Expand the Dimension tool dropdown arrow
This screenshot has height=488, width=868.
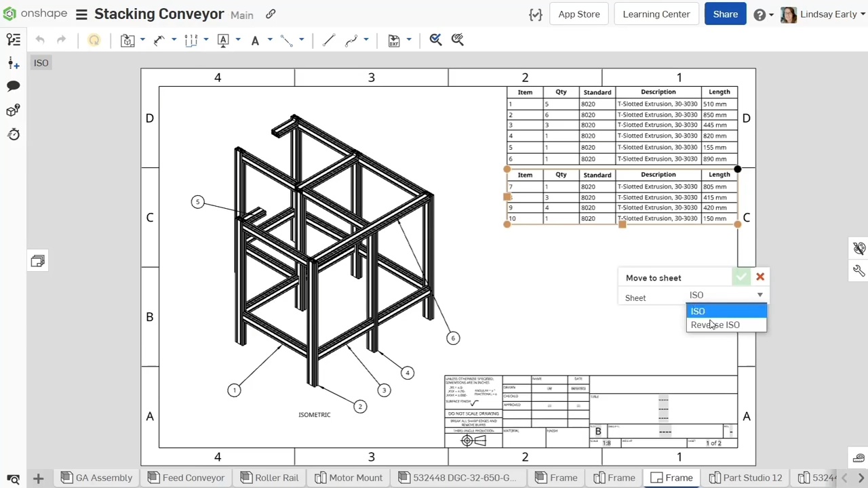tap(174, 40)
